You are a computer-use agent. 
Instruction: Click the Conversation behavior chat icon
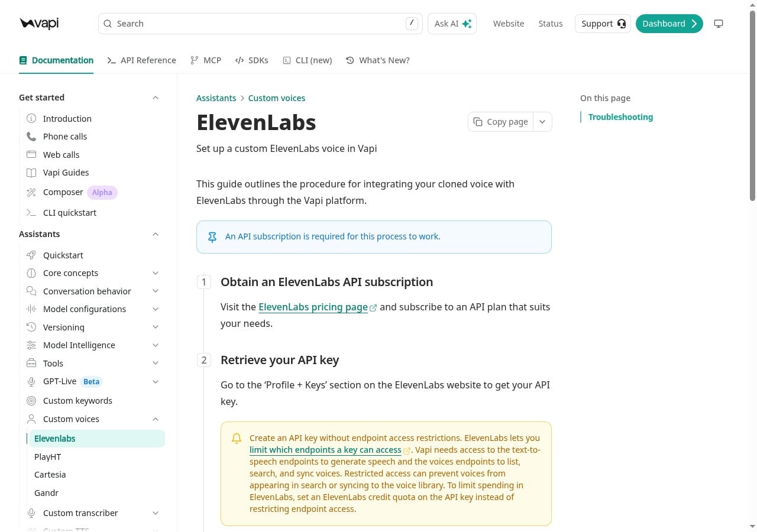pos(31,291)
